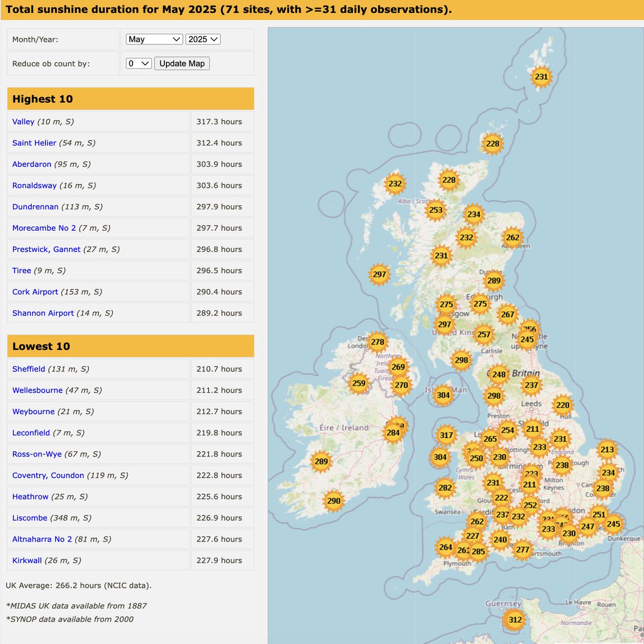
Task: Click the 237 sun marker near Leeds
Action: [532, 385]
